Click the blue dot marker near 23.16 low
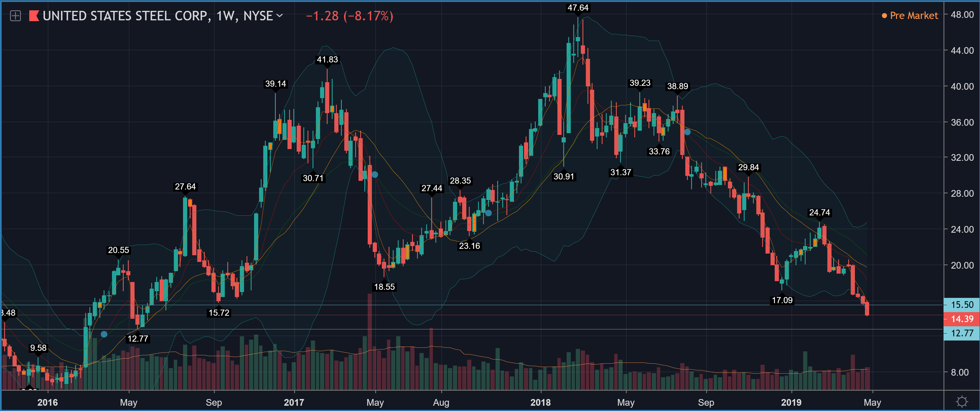 tap(489, 213)
